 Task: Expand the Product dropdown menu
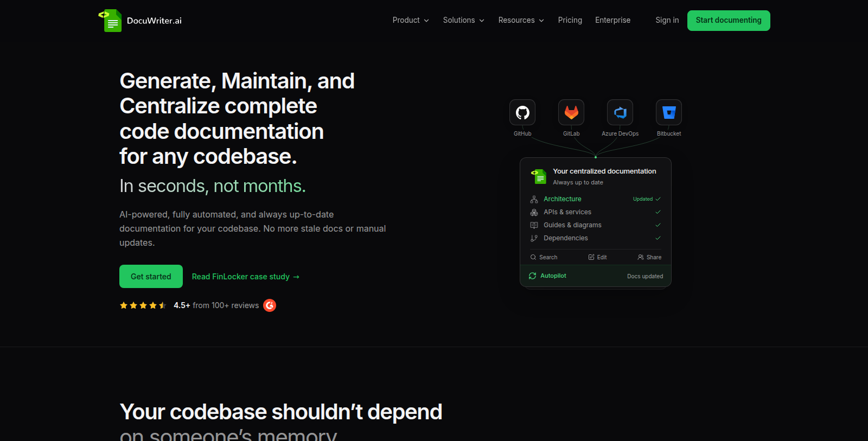[411, 20]
